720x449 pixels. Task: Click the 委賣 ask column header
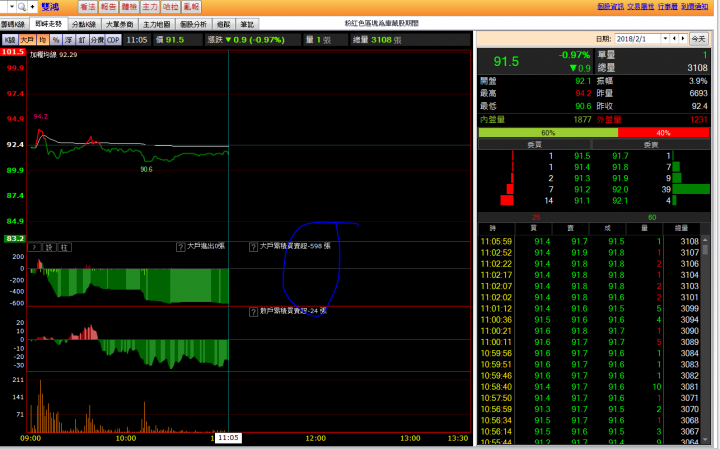pos(651,145)
